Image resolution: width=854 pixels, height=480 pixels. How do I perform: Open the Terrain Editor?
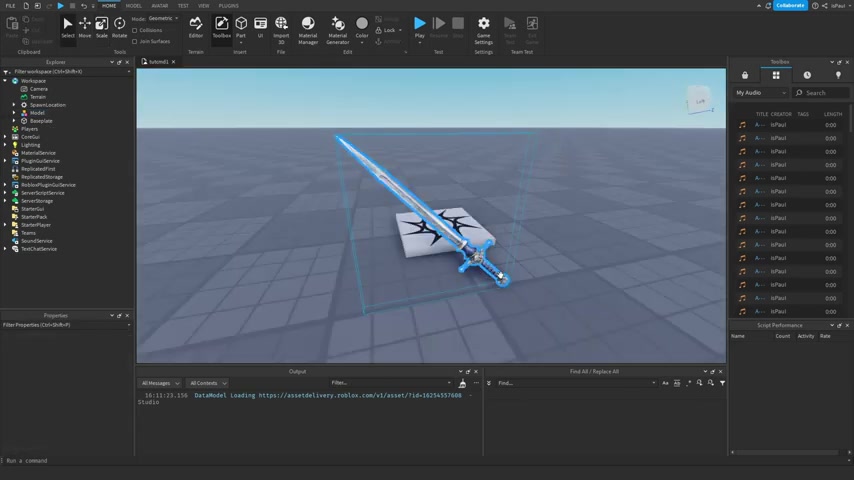196,27
